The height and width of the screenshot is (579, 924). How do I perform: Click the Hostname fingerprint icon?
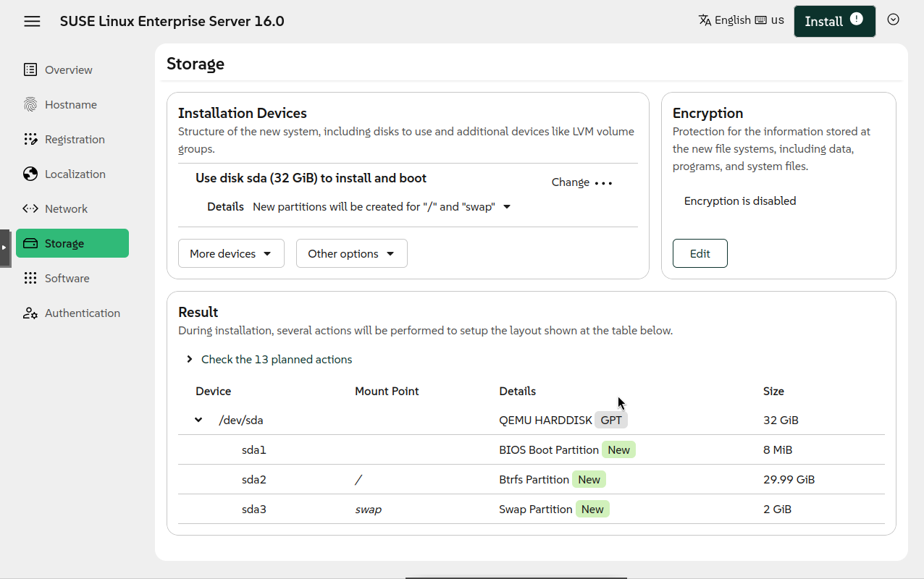pyautogui.click(x=30, y=104)
